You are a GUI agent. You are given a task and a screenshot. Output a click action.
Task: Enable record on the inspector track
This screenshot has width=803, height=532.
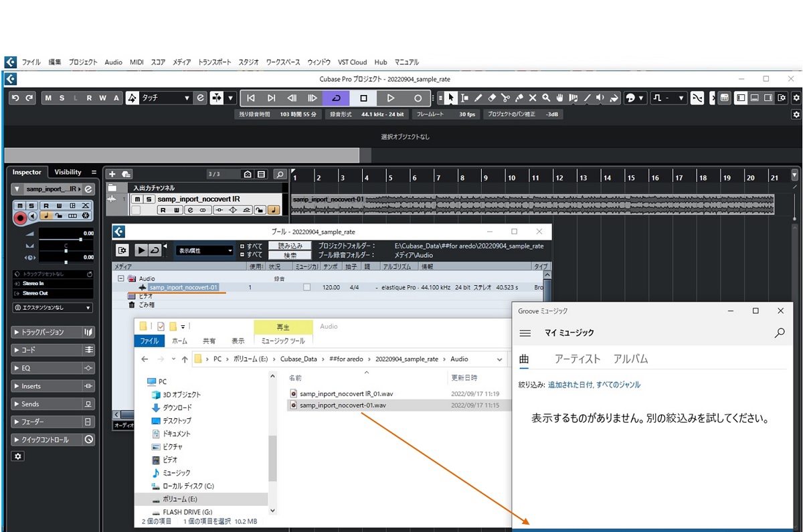coord(20,217)
